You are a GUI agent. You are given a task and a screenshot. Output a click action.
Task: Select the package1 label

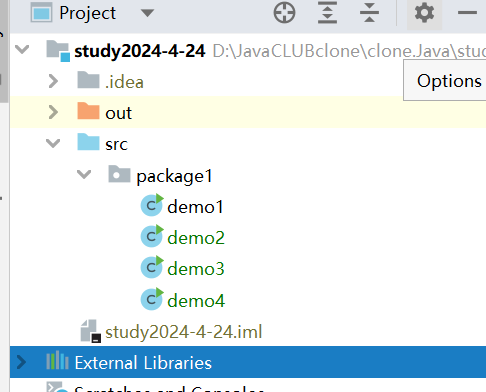(174, 176)
